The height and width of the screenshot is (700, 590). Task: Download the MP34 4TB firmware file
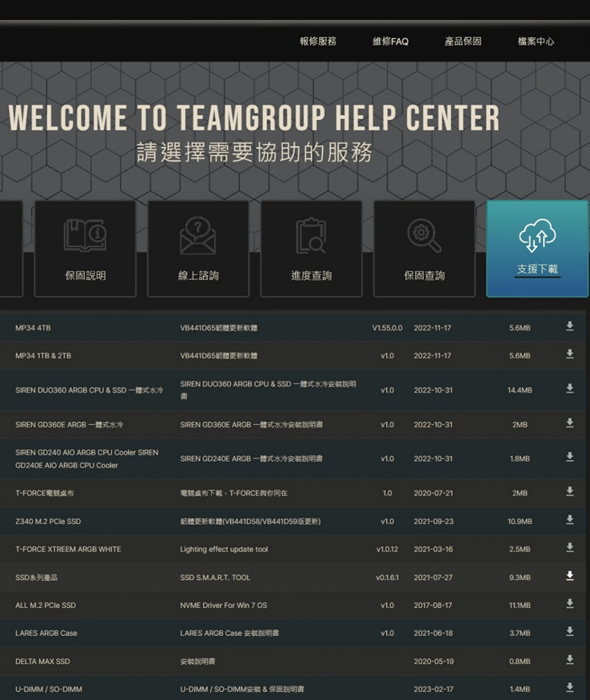(570, 326)
